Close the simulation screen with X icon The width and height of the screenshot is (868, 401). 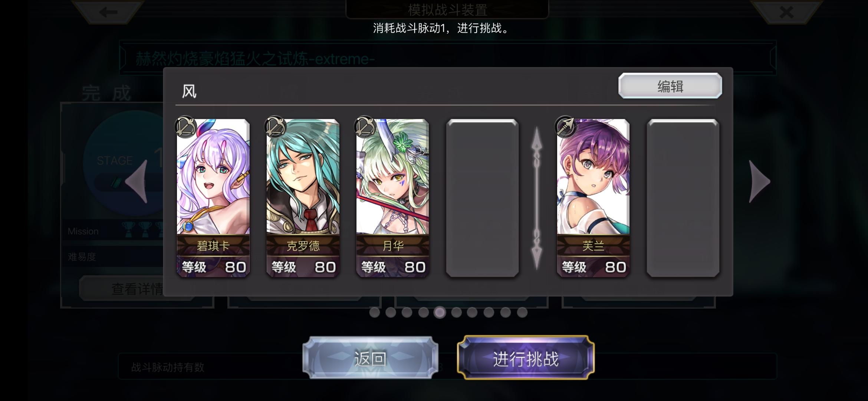pyautogui.click(x=786, y=12)
